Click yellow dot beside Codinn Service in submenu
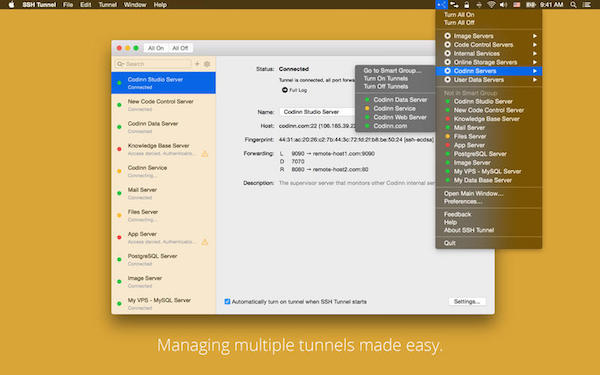Viewport: 600px width, 375px height. tap(367, 108)
